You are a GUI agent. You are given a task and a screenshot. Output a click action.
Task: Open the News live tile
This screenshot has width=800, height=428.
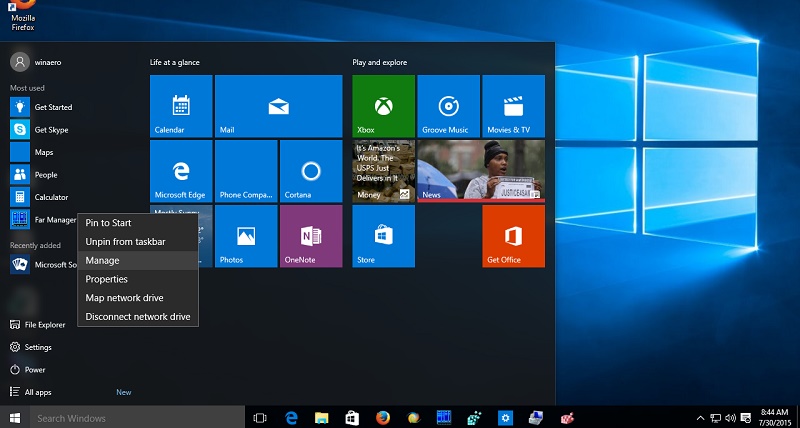coord(481,171)
